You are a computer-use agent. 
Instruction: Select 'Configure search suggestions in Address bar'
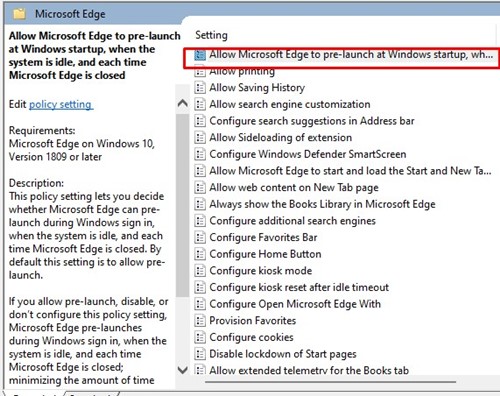point(312,121)
